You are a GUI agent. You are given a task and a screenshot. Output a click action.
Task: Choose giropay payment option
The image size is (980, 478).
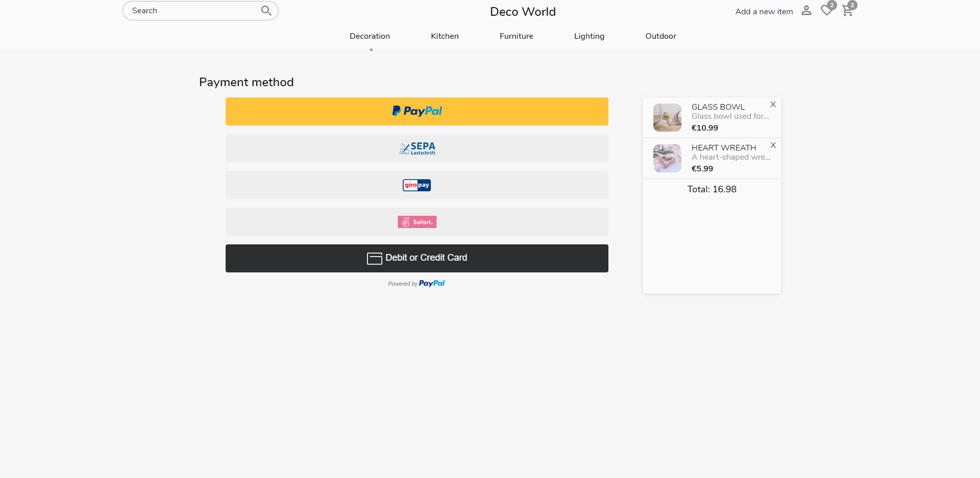point(417,185)
